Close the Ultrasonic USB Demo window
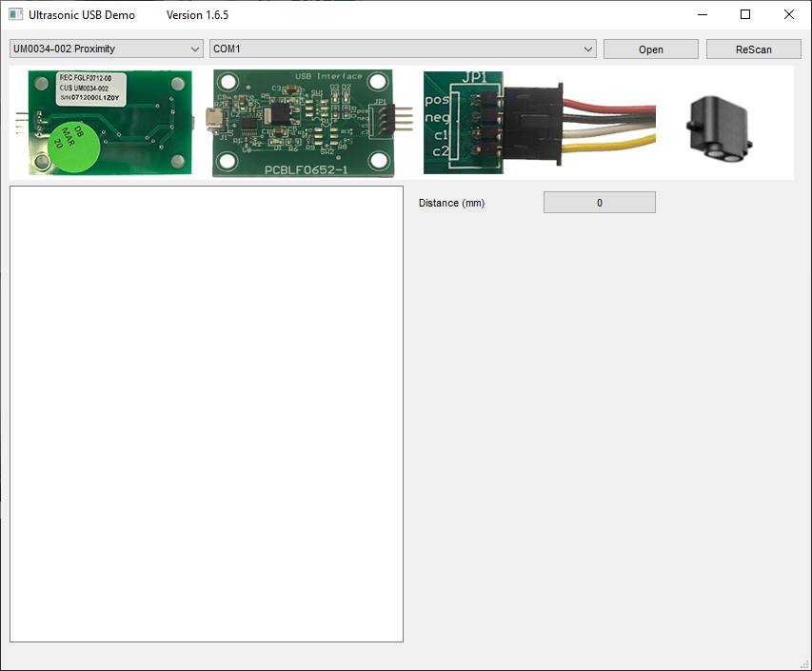The height and width of the screenshot is (671, 812). [789, 15]
